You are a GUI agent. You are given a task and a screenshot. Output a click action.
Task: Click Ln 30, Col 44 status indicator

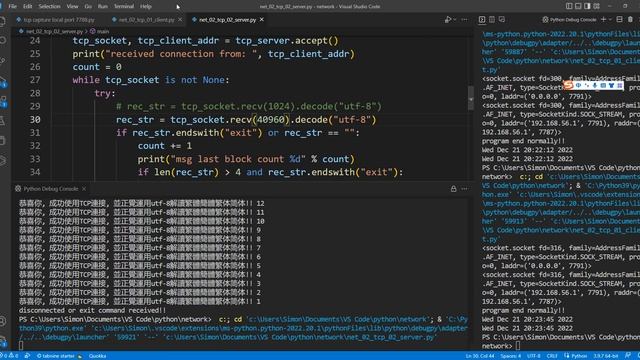pyautogui.click(x=480, y=356)
